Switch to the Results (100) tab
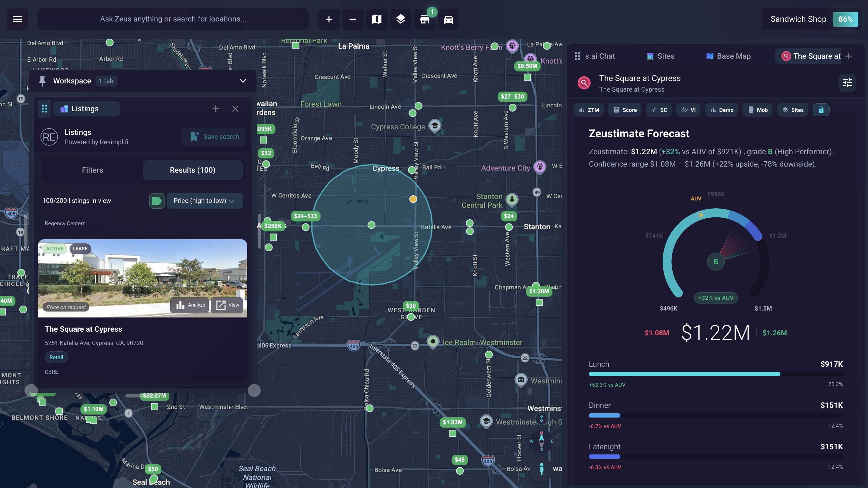 192,170
